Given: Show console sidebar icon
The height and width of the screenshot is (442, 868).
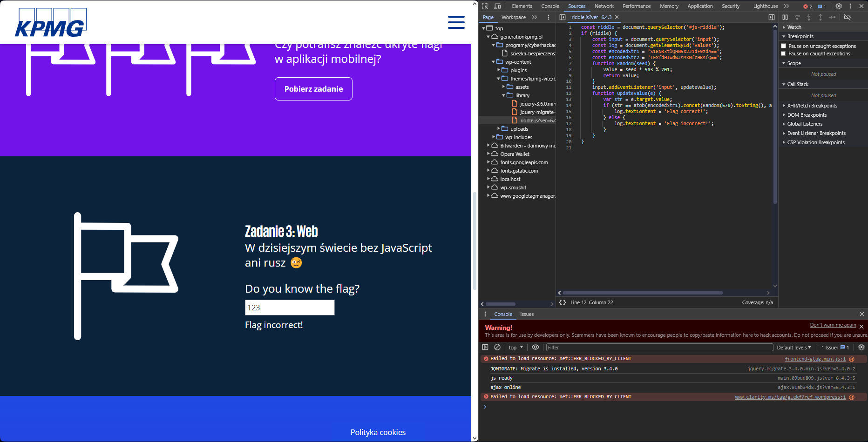Looking at the screenshot, I should pyautogui.click(x=485, y=347).
